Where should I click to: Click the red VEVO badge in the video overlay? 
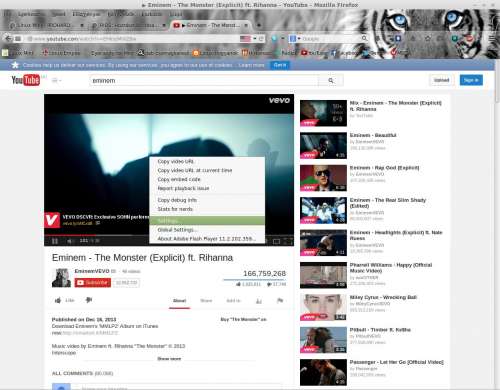(52, 220)
